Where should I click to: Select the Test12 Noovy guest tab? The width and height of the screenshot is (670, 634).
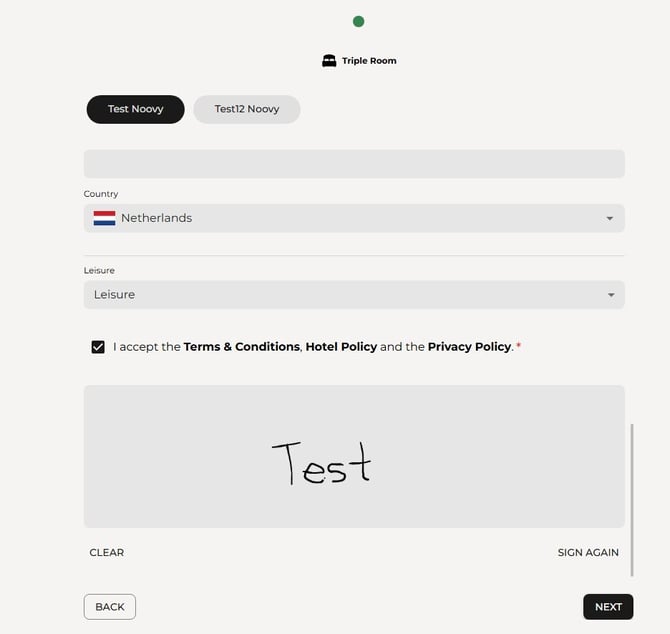(x=247, y=109)
